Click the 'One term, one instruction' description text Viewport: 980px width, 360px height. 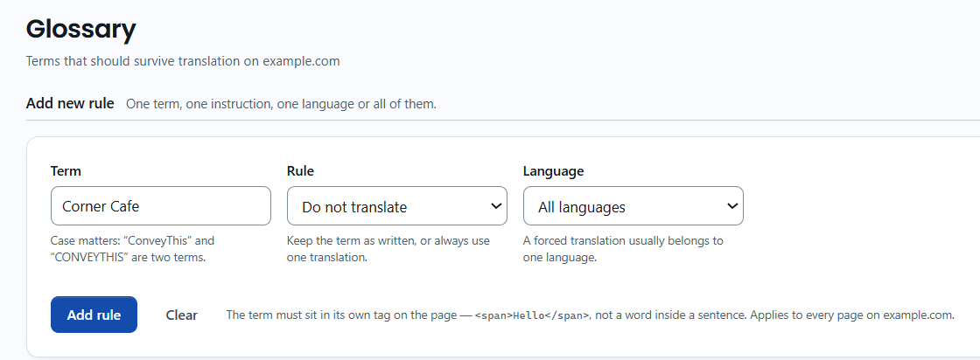pos(281,104)
